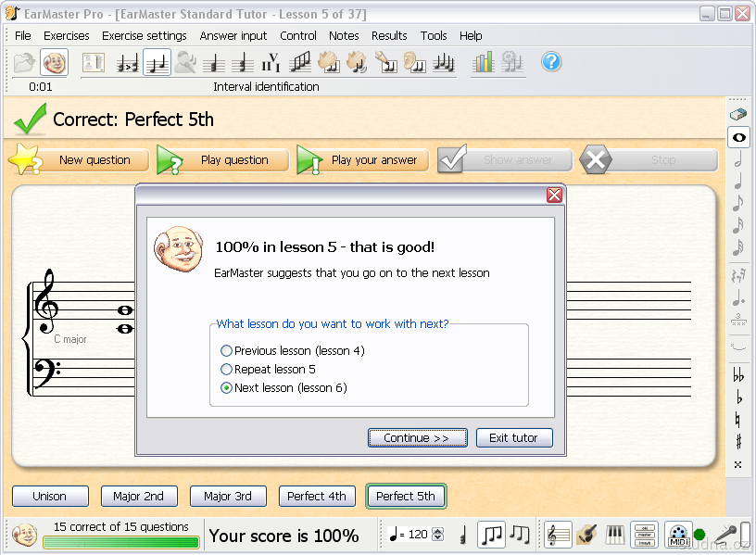Select the eraser tool in right sidebar
This screenshot has width=756, height=555.
click(738, 114)
